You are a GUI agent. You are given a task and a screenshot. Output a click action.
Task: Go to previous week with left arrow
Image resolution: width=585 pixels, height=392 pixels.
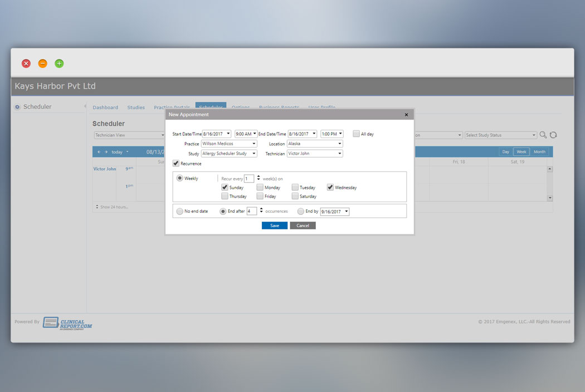[99, 152]
